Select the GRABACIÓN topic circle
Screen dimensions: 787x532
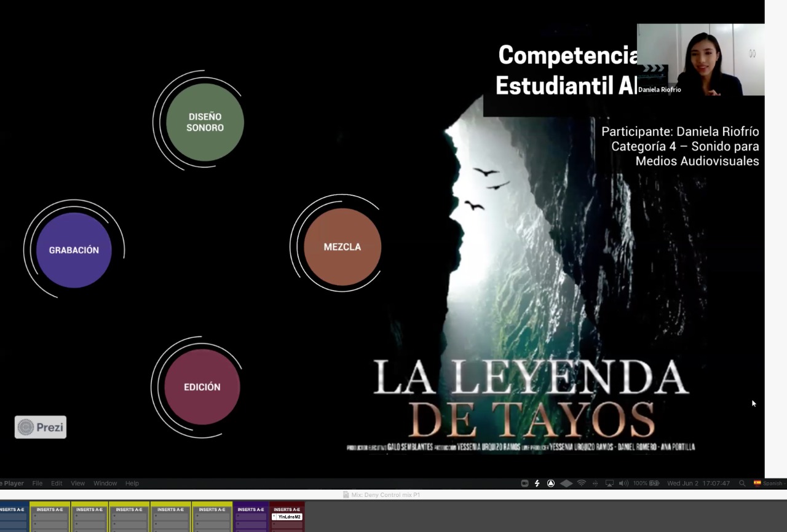pos(74,250)
